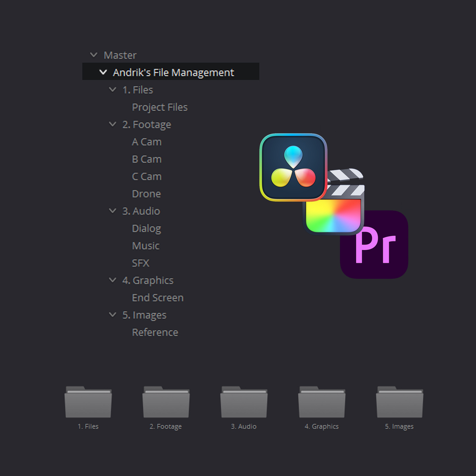Click the '3. Audio' label under folder
The height and width of the screenshot is (476, 476).
click(x=244, y=426)
